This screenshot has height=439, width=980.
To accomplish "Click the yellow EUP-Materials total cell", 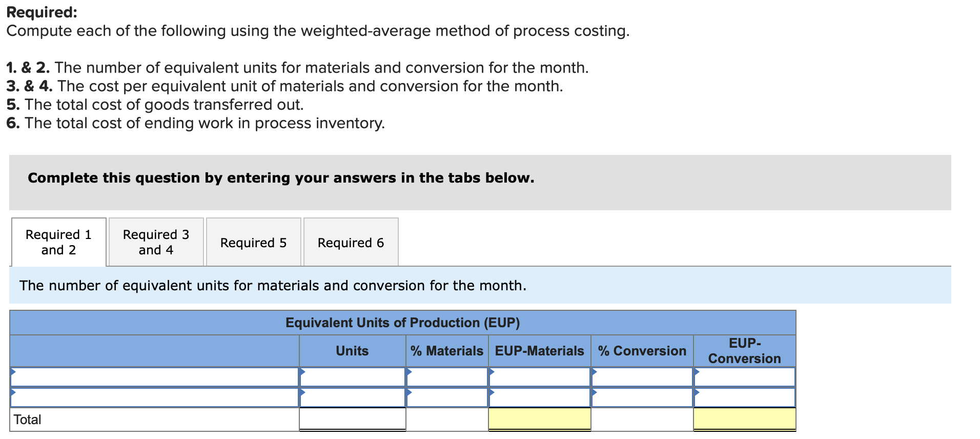I will [539, 418].
